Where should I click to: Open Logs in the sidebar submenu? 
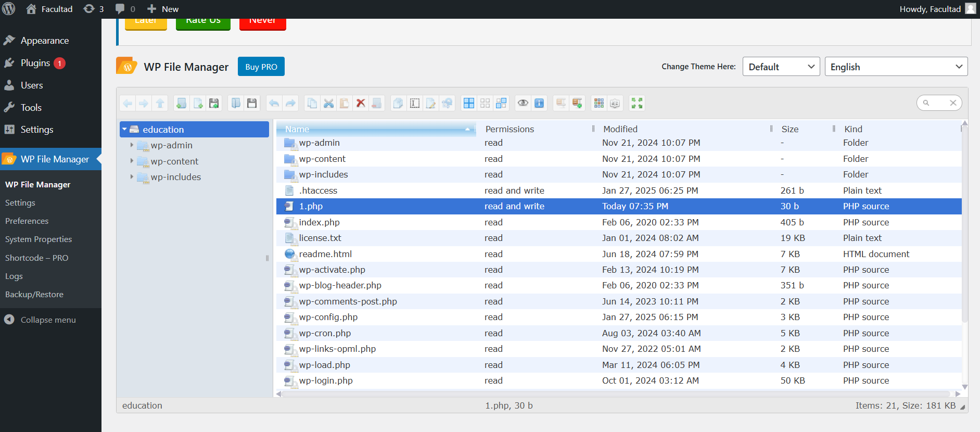(x=14, y=276)
